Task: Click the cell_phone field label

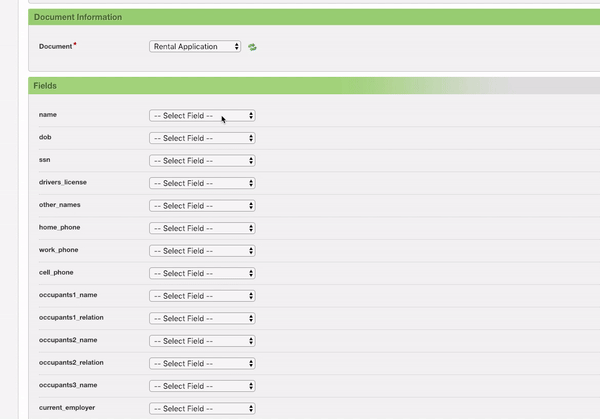Action: [x=56, y=272]
